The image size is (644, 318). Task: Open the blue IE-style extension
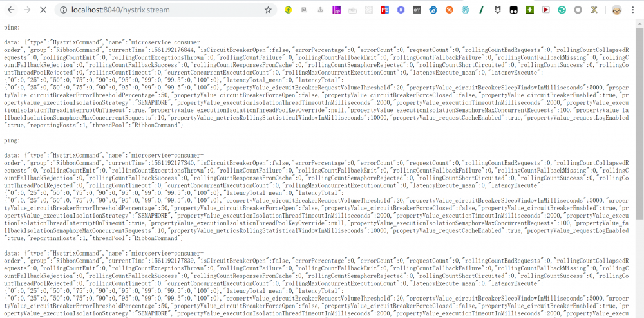(x=433, y=10)
